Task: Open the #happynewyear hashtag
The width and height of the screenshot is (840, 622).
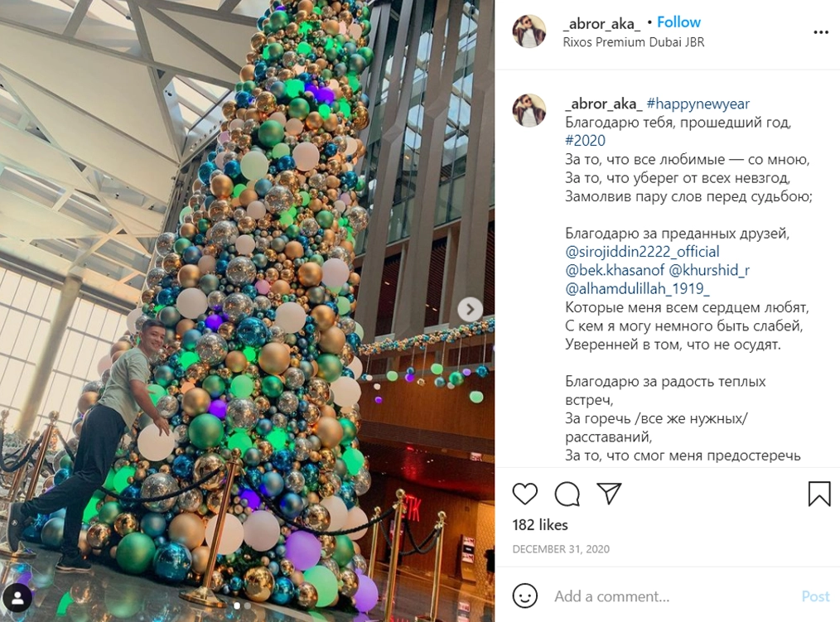Action: pos(698,104)
